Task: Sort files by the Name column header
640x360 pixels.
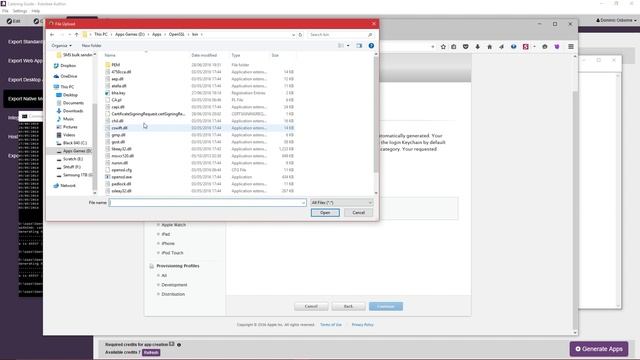Action: pos(110,55)
